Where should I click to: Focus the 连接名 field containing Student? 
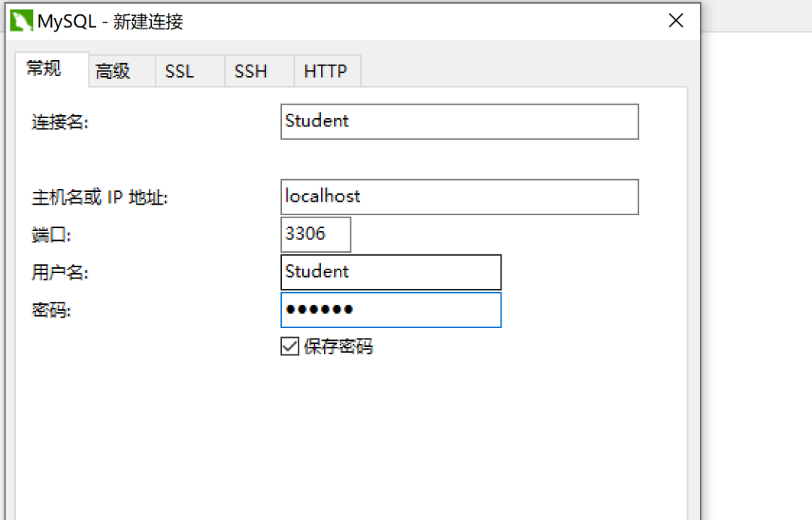(x=459, y=121)
